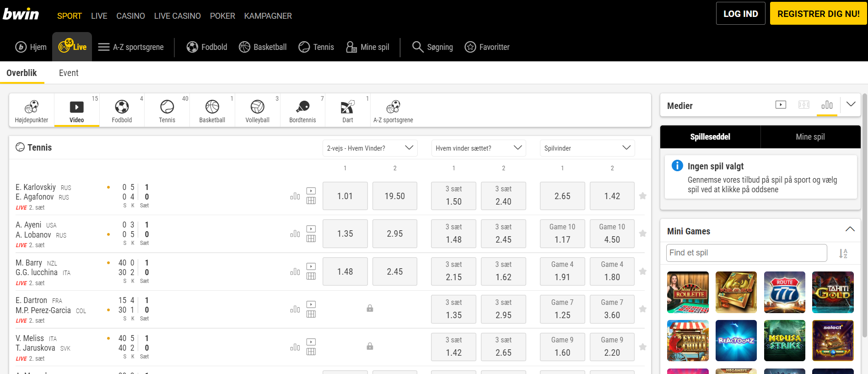Watch video stream for Dartron match
The image size is (868, 374).
[311, 304]
